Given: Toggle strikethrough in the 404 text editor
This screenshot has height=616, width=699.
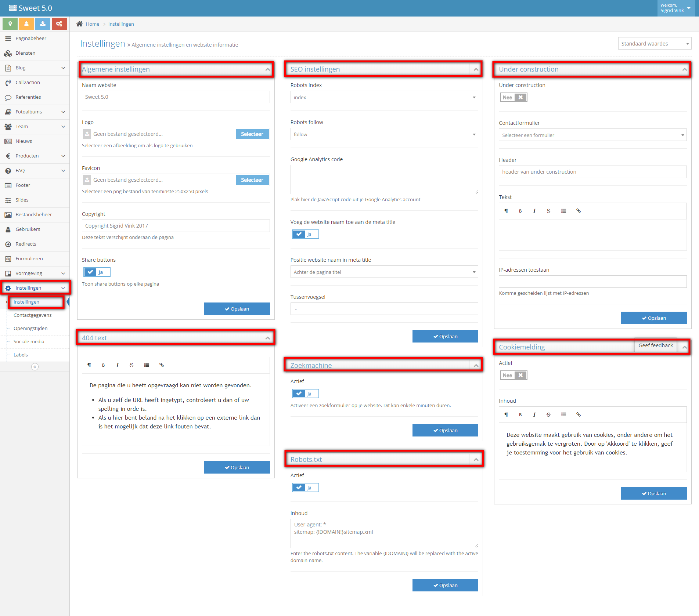Looking at the screenshot, I should 131,365.
